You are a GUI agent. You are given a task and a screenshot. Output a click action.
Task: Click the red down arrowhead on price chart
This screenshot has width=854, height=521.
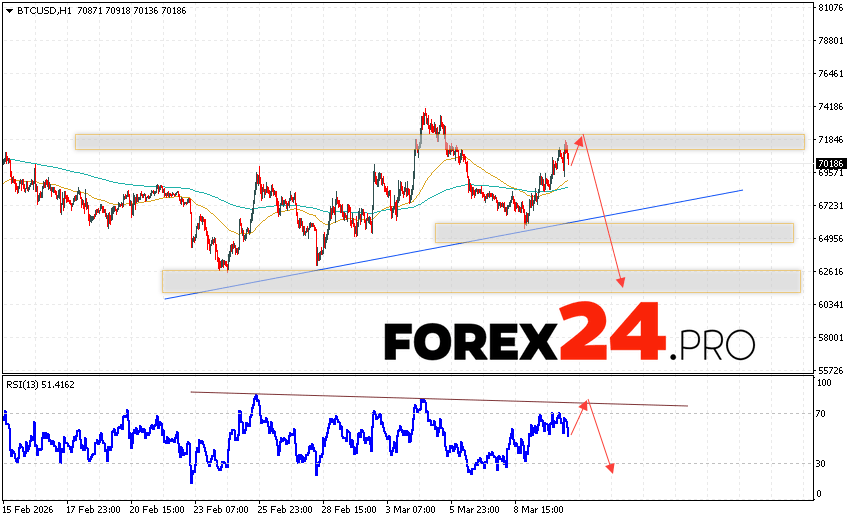(621, 282)
